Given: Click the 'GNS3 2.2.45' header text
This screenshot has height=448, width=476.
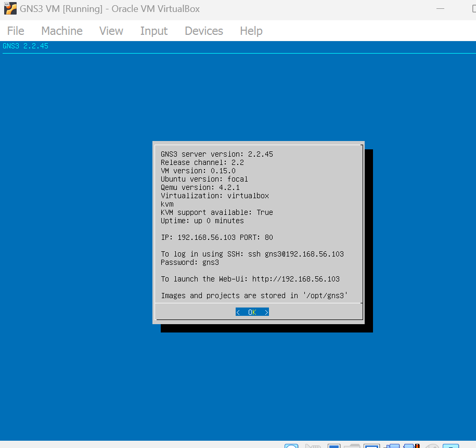Looking at the screenshot, I should [x=25, y=46].
